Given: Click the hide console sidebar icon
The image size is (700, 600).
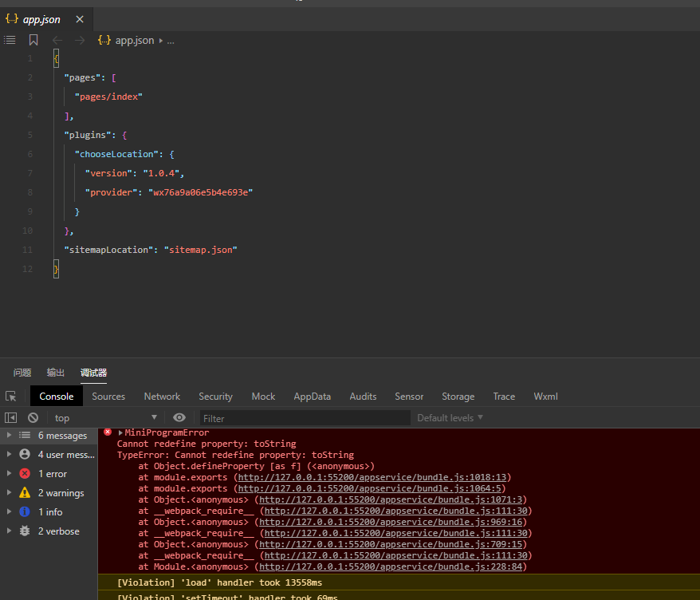Looking at the screenshot, I should click(11, 417).
